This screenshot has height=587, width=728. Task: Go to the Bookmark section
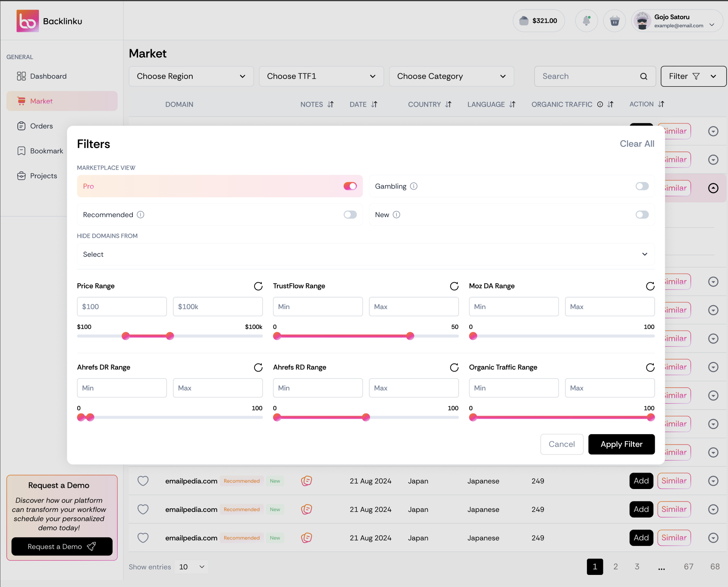pos(22,151)
